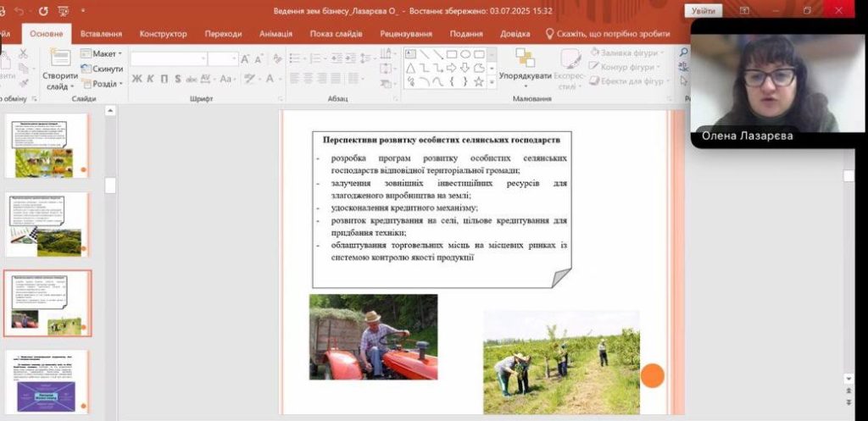This screenshot has height=421, width=868.
Task: Click the Reset (Скинути) slide icon
Action: [x=102, y=69]
